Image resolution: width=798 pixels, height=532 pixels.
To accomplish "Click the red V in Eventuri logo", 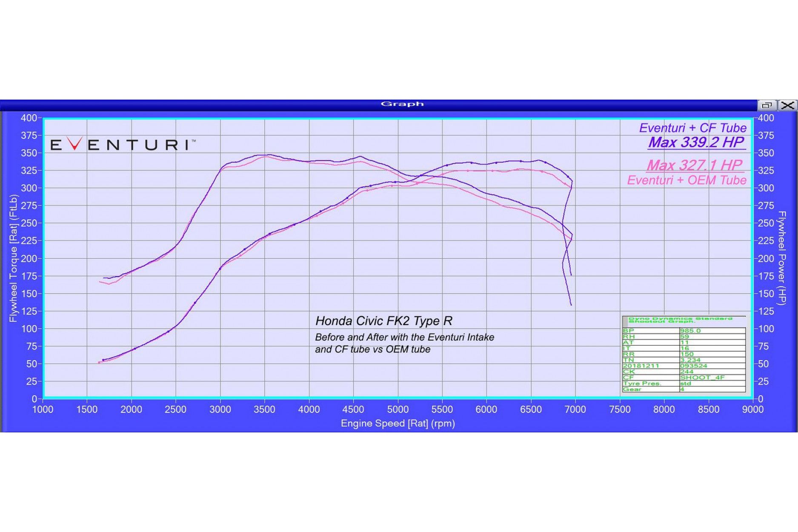I will 75,144.
